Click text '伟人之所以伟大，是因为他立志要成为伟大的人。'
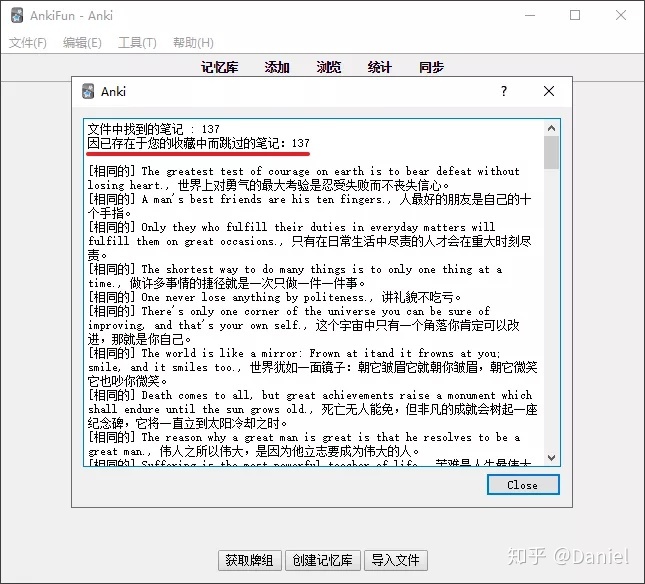Screen dimensions: 645x584 coord(290,451)
